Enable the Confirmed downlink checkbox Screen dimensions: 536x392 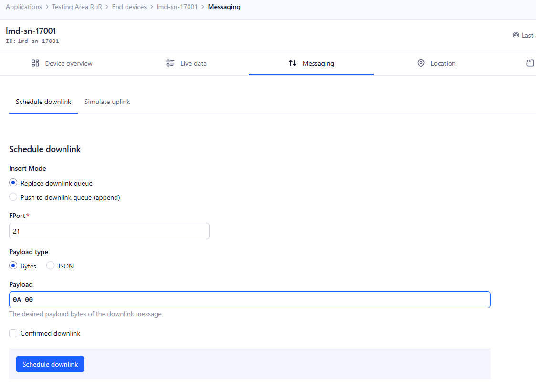click(x=13, y=333)
